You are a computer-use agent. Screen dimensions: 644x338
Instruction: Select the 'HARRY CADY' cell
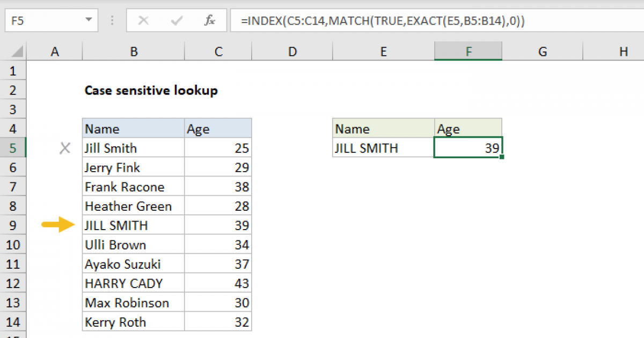(x=134, y=283)
